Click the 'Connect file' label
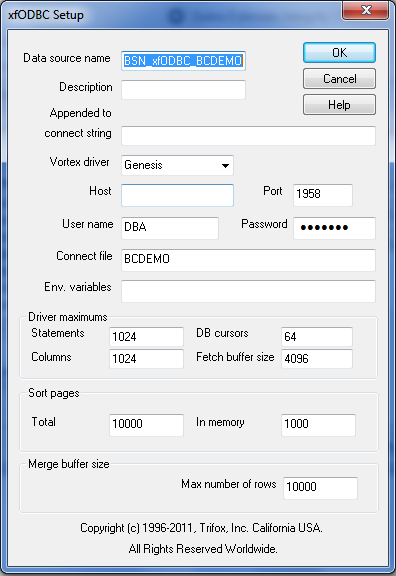Viewport: 396px width, 576px height. pyautogui.click(x=84, y=256)
